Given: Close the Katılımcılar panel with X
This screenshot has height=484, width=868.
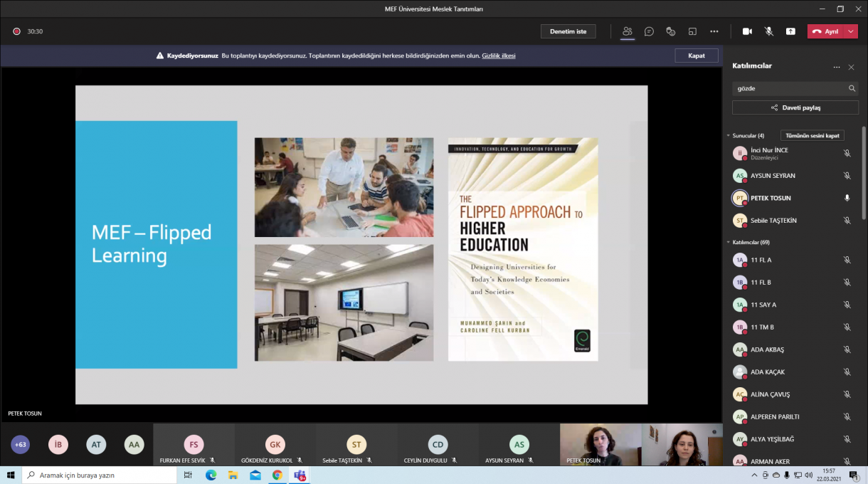Looking at the screenshot, I should [851, 67].
